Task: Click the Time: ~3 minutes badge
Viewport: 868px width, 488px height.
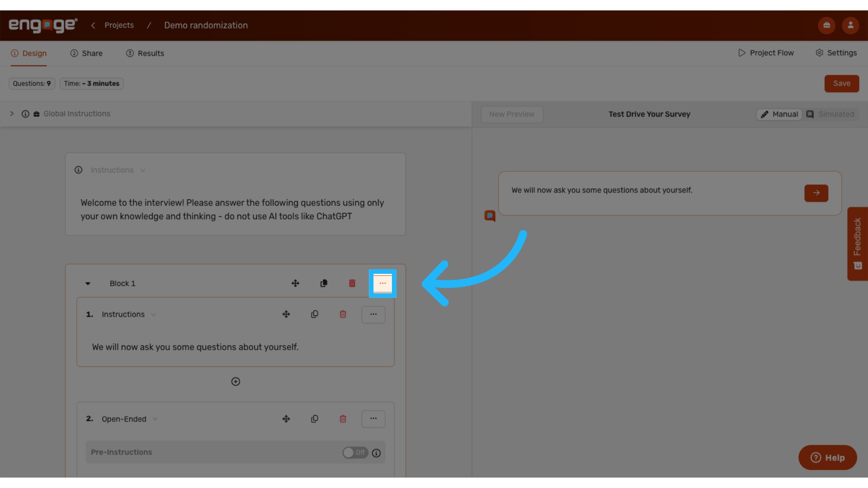Action: pos(92,84)
